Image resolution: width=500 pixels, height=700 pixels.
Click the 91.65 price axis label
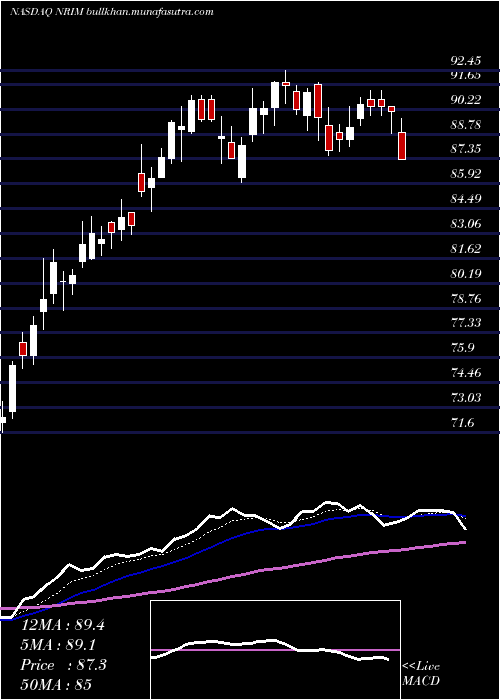pyautogui.click(x=466, y=75)
